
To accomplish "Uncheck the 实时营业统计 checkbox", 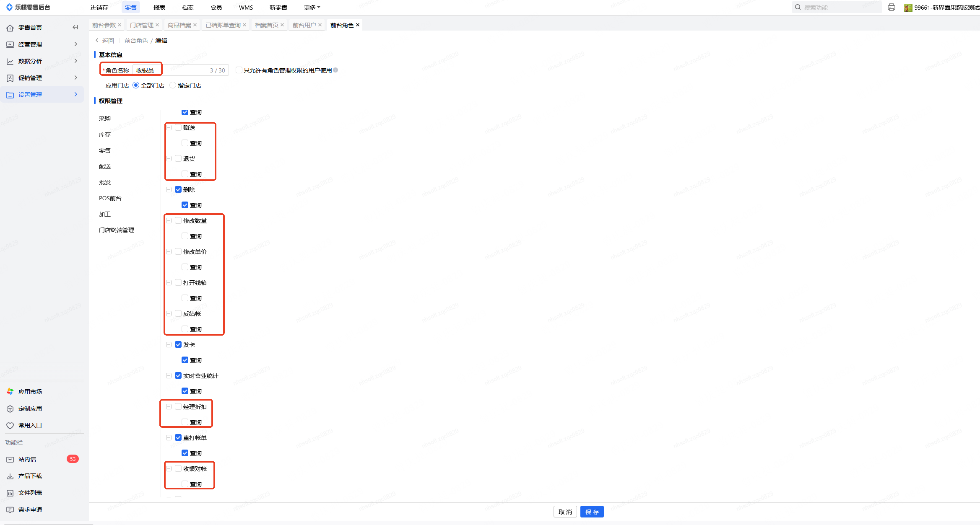I will point(178,376).
